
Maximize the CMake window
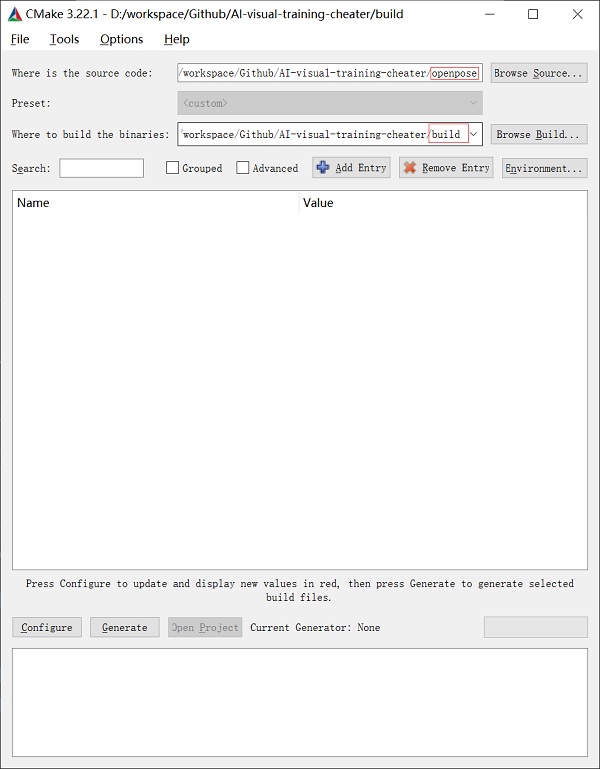pyautogui.click(x=533, y=14)
